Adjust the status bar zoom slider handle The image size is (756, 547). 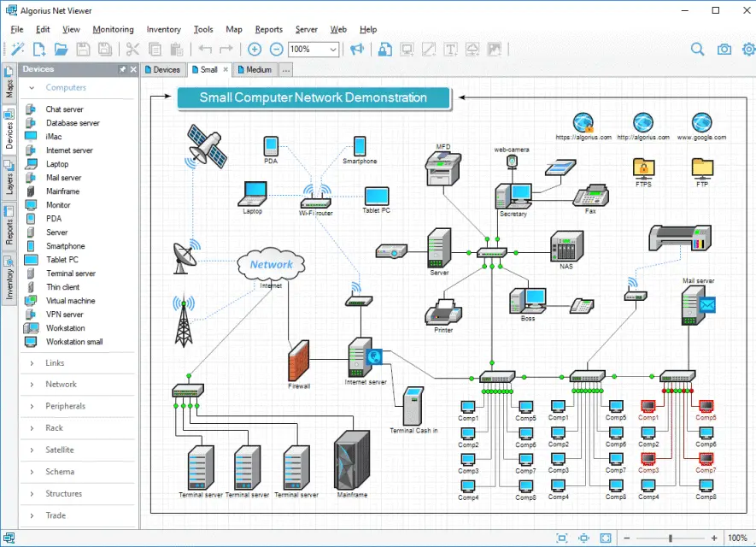(x=671, y=538)
